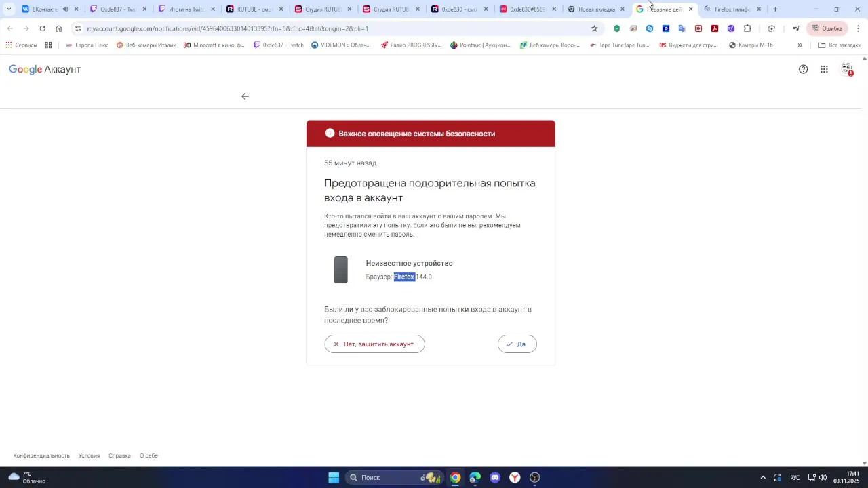868x488 pixels.
Task: Show hidden system tray icons
Action: 763,478
